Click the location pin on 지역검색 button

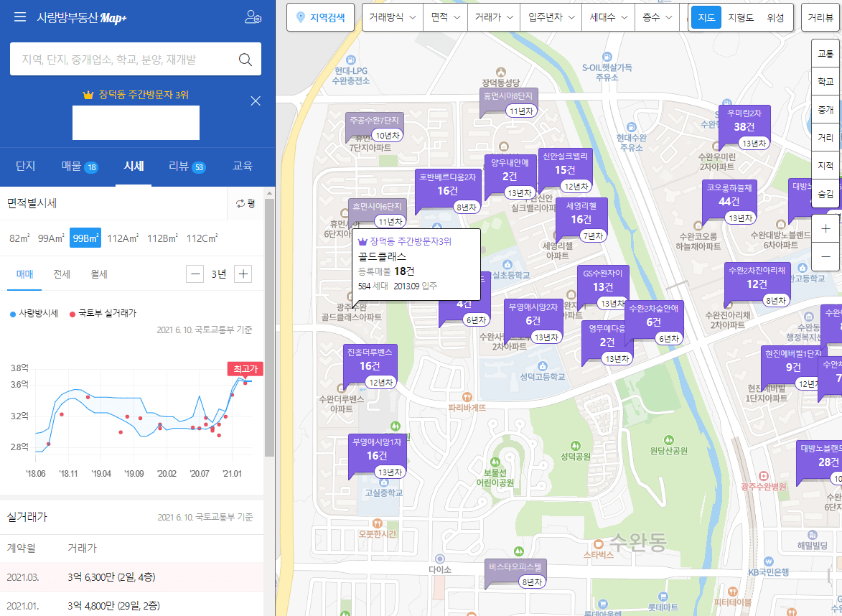pos(299,17)
